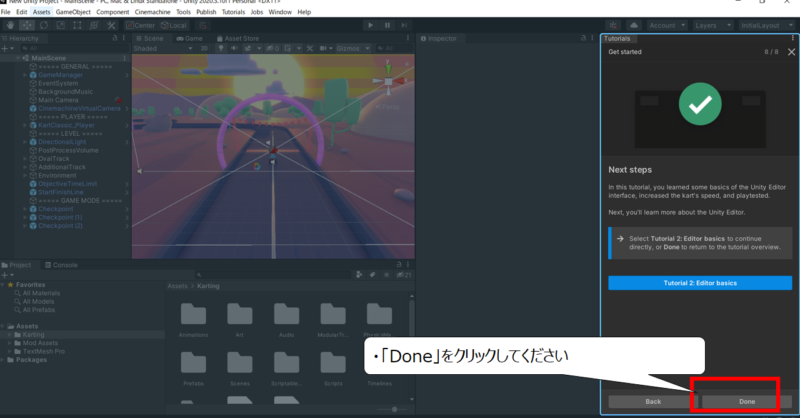This screenshot has width=800, height=418.
Task: Select the Move tool in the toolbar
Action: click(27, 25)
